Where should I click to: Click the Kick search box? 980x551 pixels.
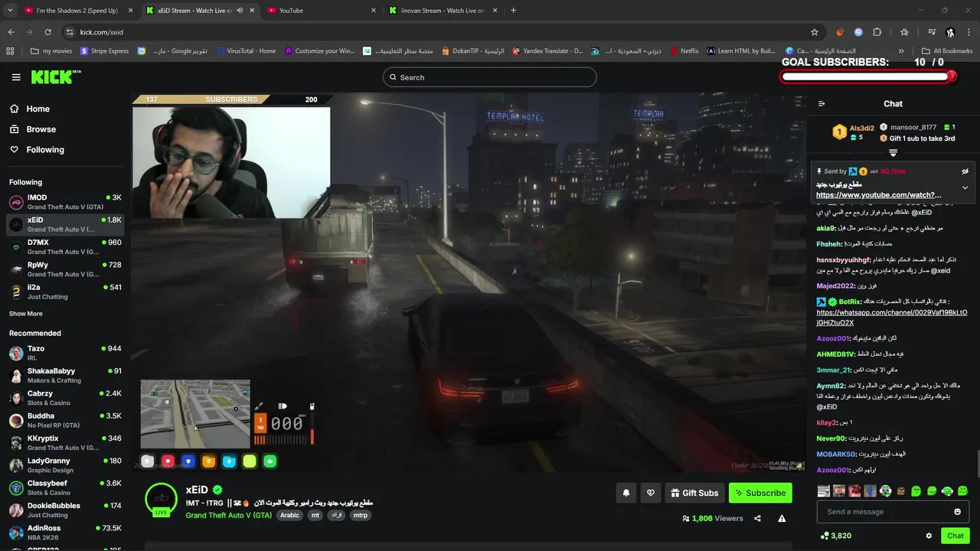490,77
